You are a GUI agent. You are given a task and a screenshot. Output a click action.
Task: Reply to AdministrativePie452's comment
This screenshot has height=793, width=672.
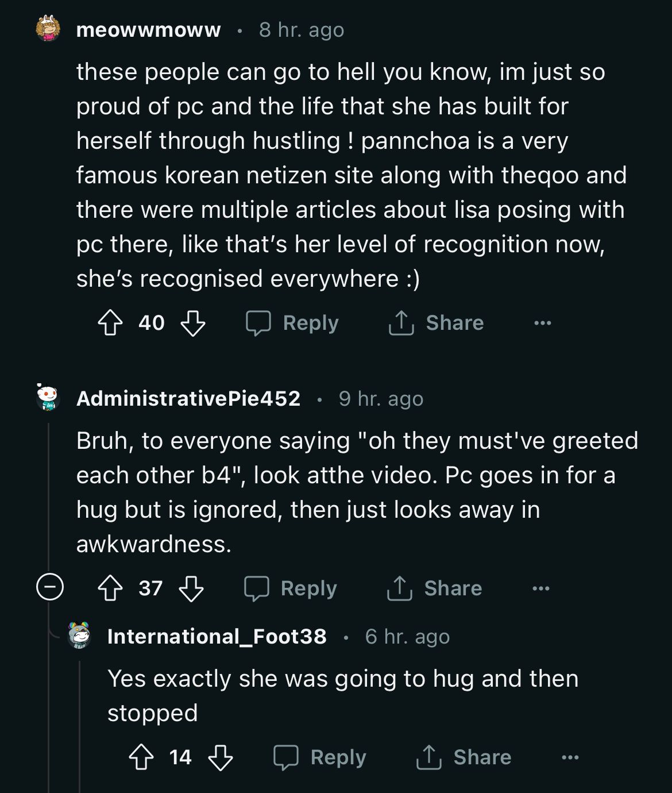click(291, 588)
